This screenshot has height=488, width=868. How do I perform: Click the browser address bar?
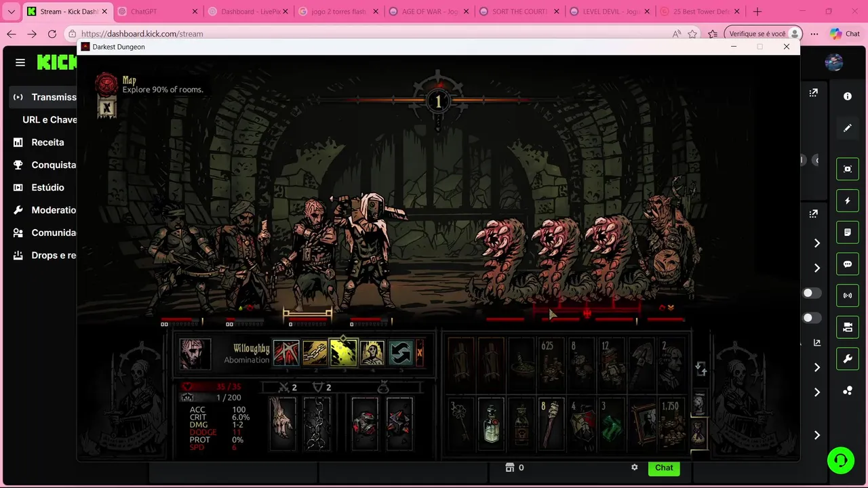pyautogui.click(x=370, y=34)
